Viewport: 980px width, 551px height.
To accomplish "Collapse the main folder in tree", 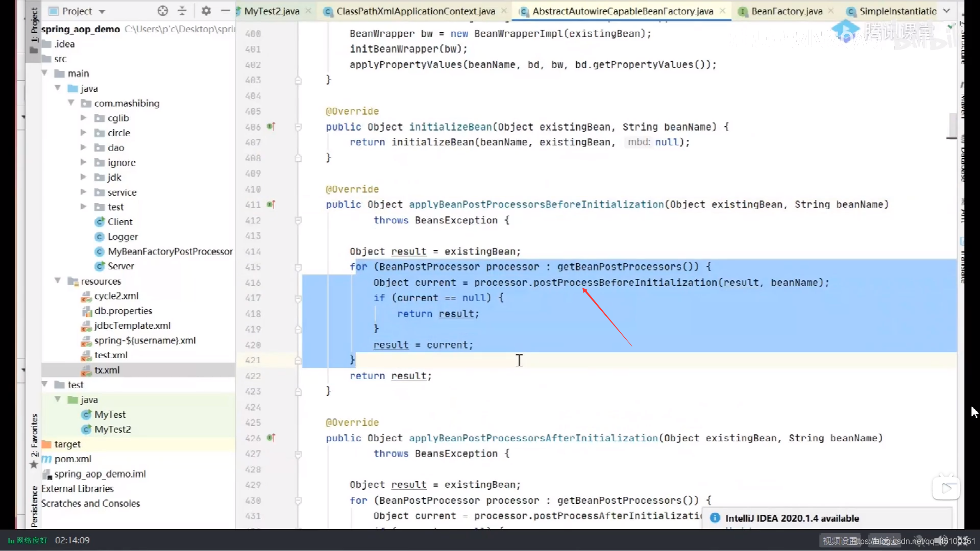I will [44, 73].
